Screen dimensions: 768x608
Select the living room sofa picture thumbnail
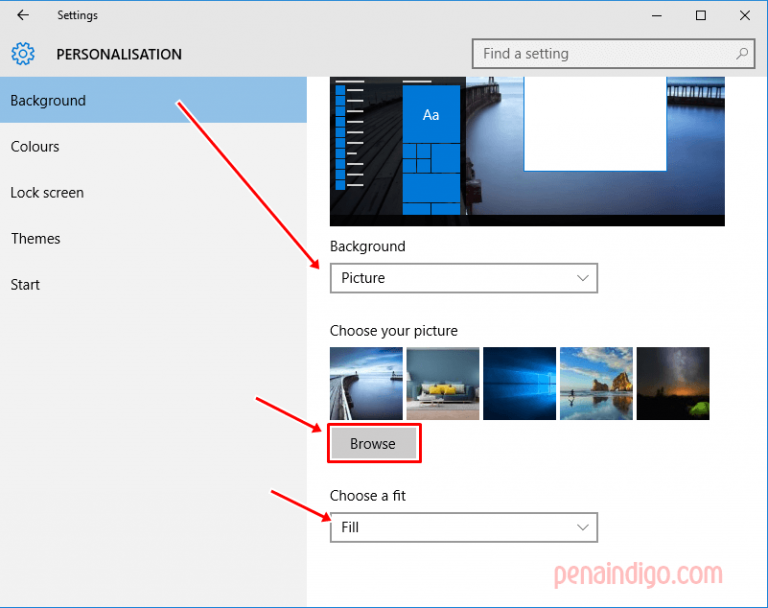click(443, 384)
